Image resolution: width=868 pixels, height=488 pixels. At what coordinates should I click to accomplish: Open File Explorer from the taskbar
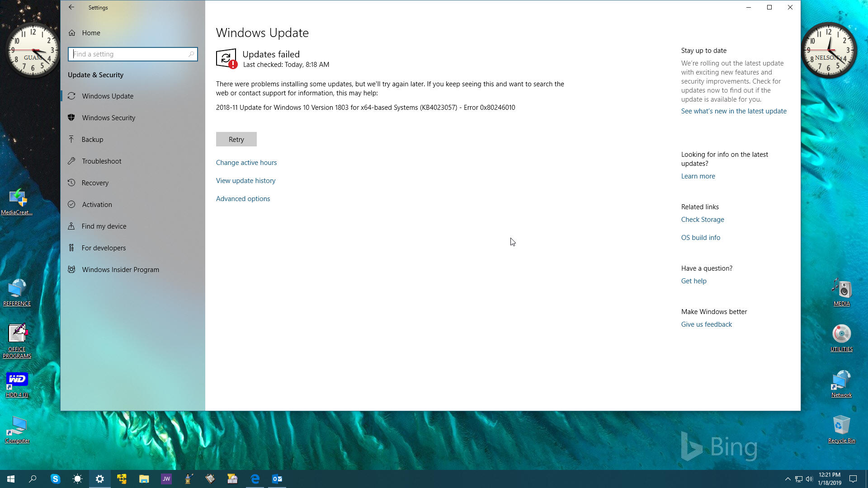click(x=144, y=479)
